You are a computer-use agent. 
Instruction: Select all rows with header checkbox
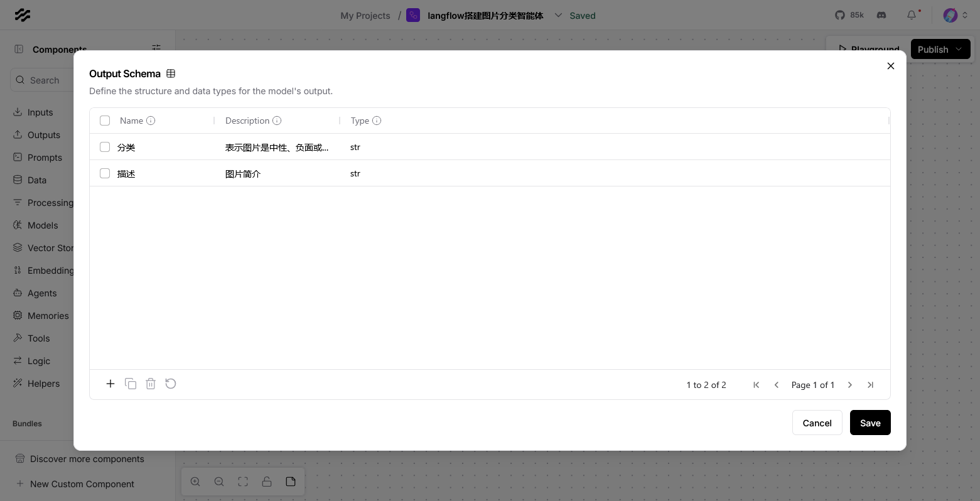tap(105, 121)
